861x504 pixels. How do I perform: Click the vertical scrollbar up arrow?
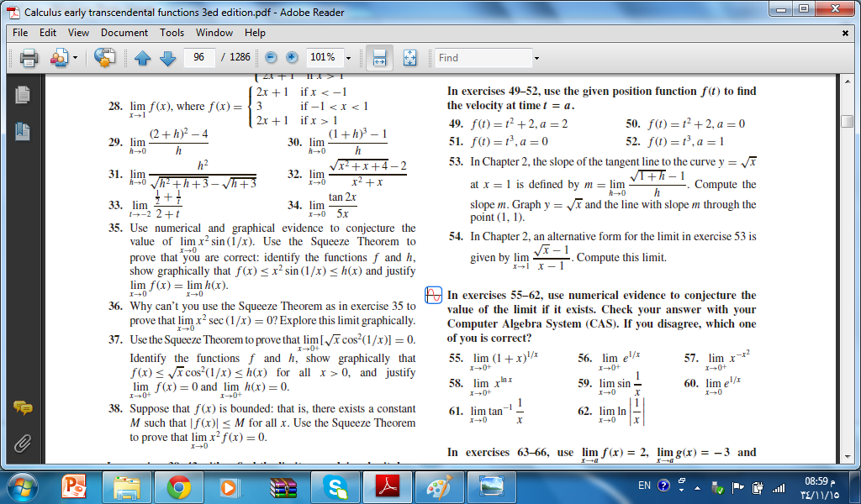coord(847,81)
